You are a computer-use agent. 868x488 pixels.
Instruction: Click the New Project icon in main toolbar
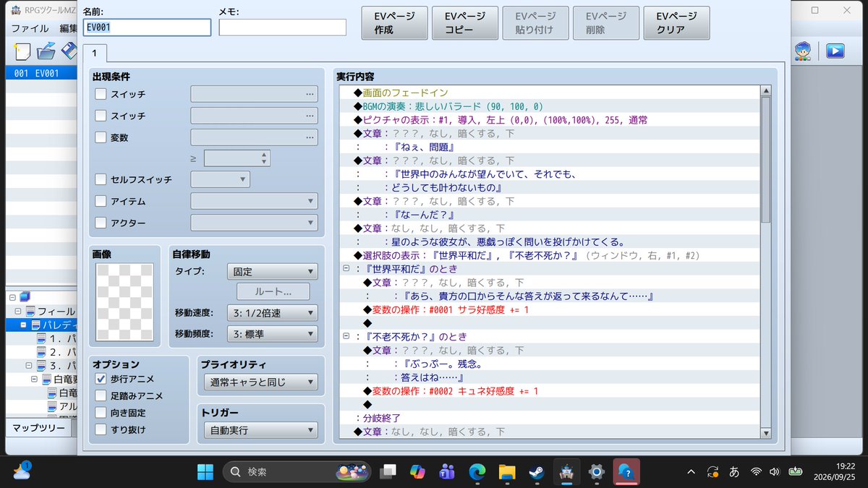(23, 51)
